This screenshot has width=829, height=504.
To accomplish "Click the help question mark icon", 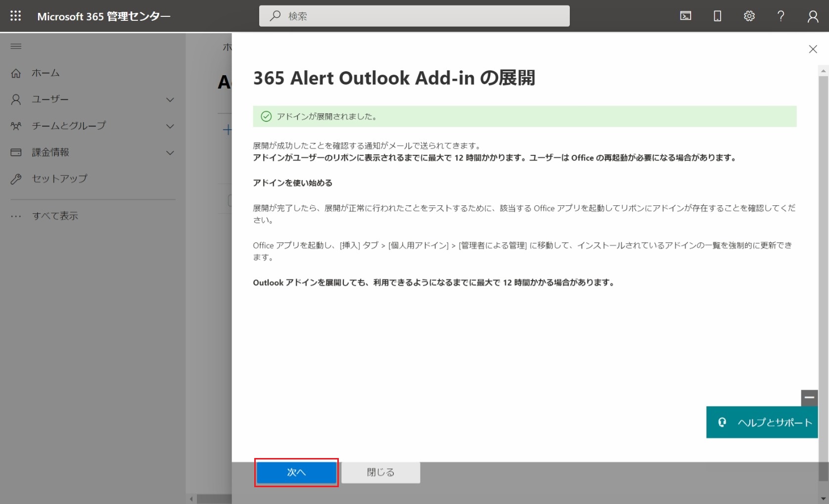I will (781, 16).
